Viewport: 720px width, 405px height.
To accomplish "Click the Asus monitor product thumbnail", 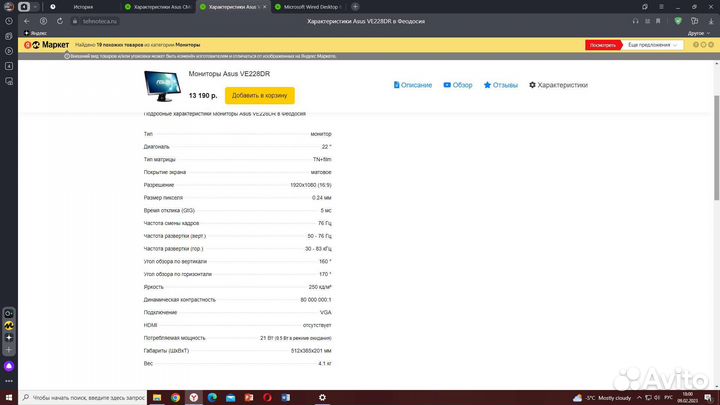I will click(x=162, y=86).
